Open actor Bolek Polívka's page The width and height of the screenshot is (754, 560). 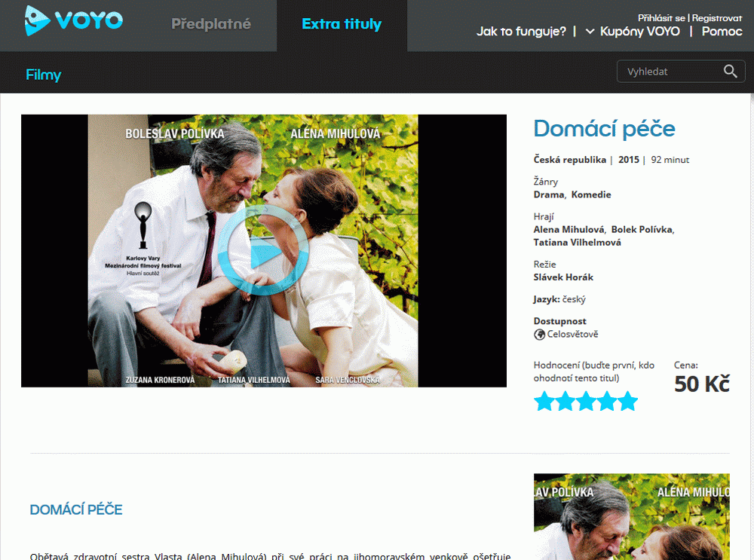pos(642,230)
